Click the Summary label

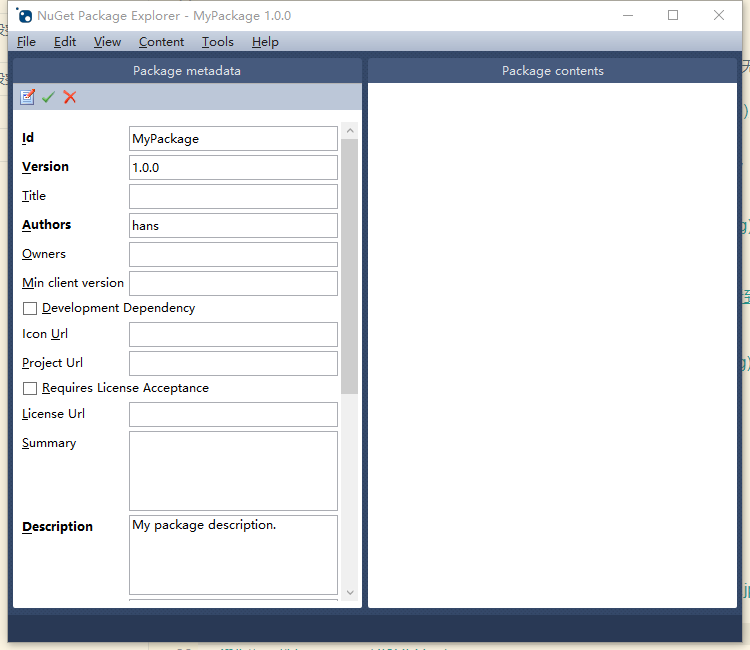click(x=49, y=443)
